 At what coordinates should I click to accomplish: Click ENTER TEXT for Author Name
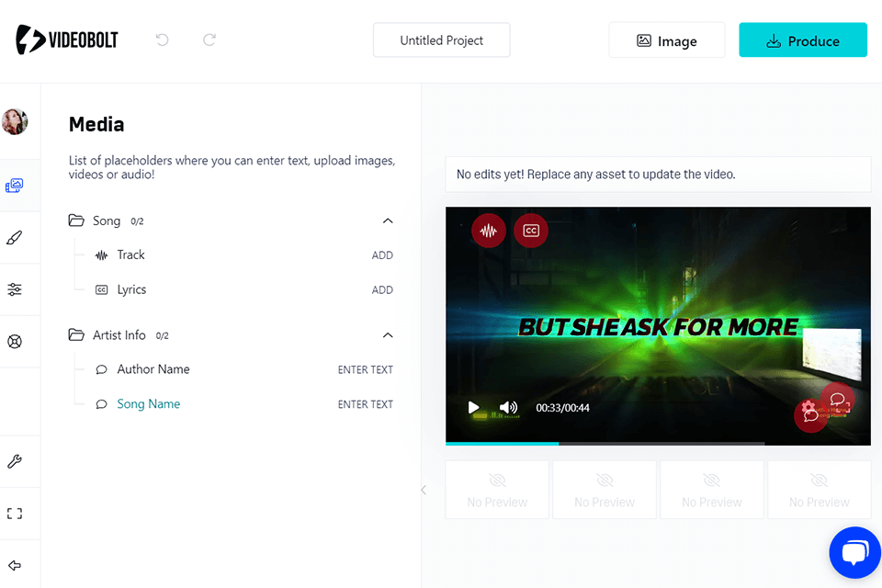pyautogui.click(x=366, y=369)
